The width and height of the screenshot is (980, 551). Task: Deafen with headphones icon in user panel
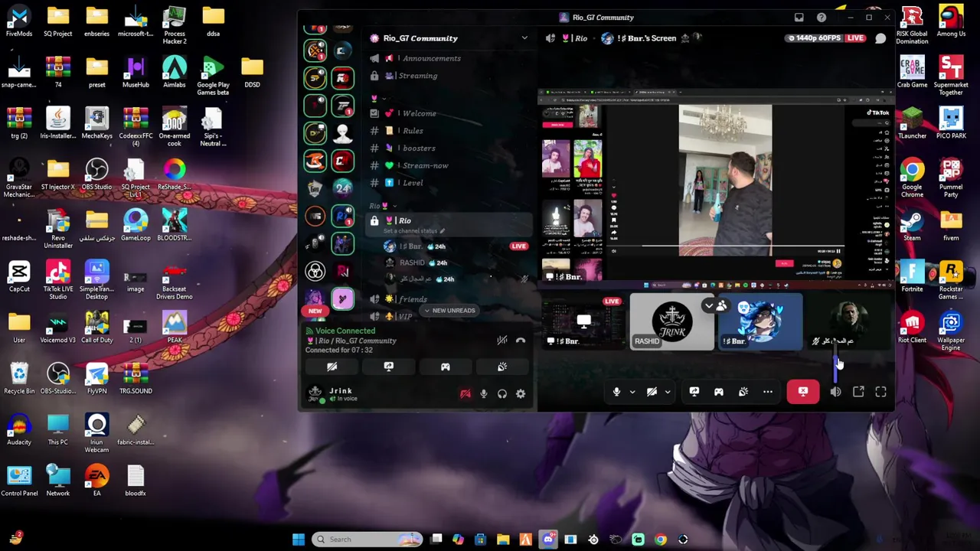point(502,394)
